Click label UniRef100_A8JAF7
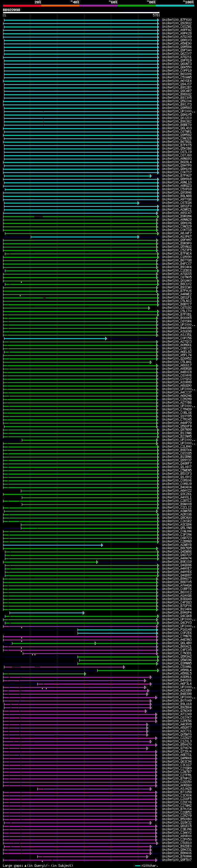This screenshot has width=197, height=868. 176,233
